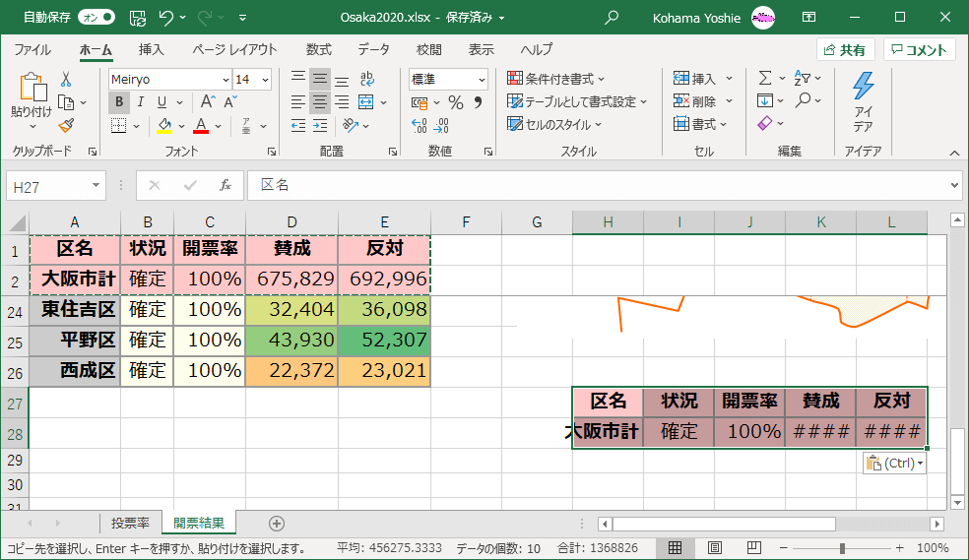Open the 挿入 ribbon tab

tap(152, 50)
